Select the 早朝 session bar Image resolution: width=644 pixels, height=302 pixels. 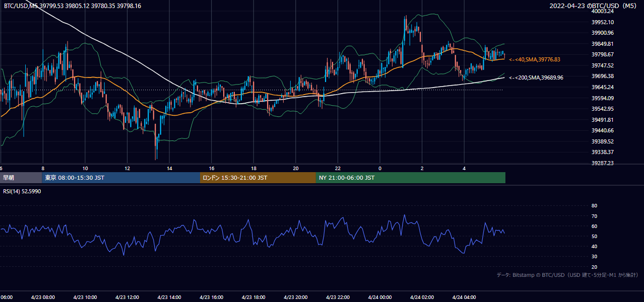[21, 178]
